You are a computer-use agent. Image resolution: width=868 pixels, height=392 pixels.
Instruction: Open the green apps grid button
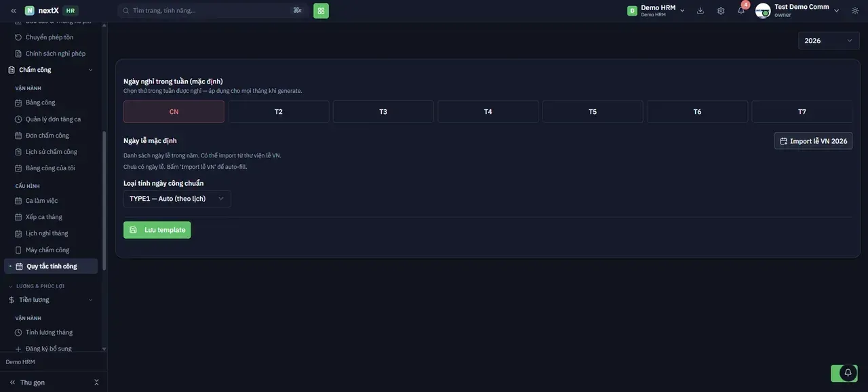click(321, 11)
